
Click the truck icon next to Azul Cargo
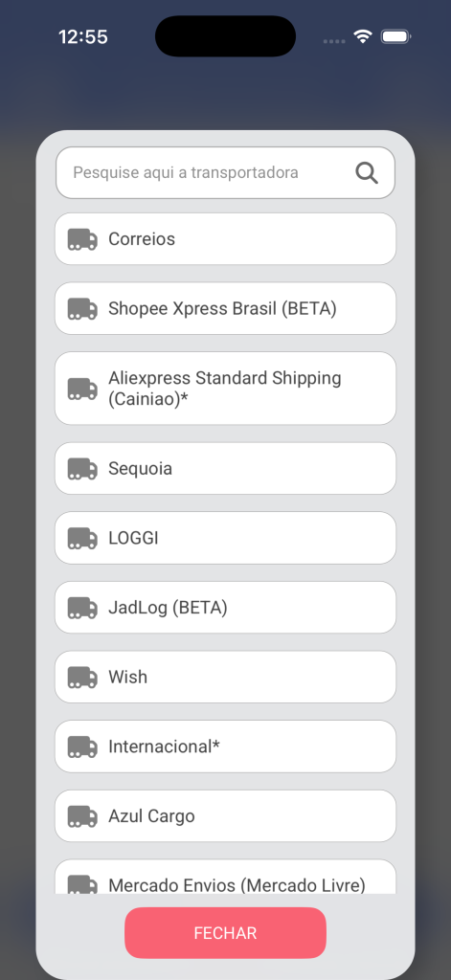[82, 816]
